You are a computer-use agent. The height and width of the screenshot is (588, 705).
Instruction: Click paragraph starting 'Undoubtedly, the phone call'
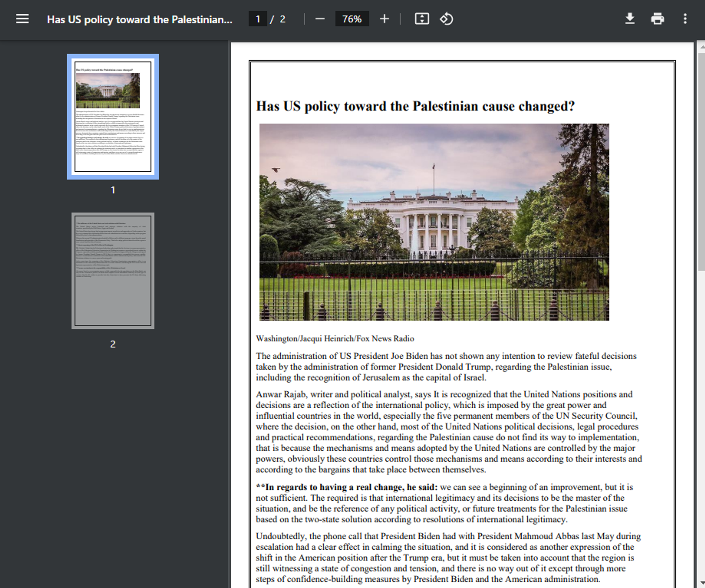point(448,557)
